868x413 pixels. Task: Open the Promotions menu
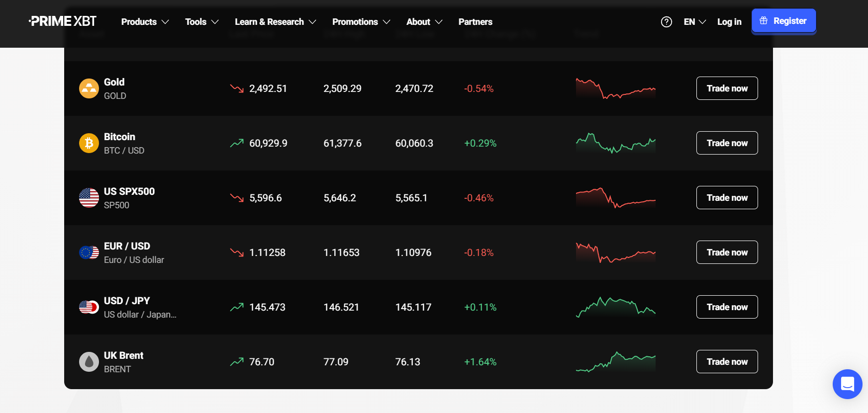tap(361, 22)
